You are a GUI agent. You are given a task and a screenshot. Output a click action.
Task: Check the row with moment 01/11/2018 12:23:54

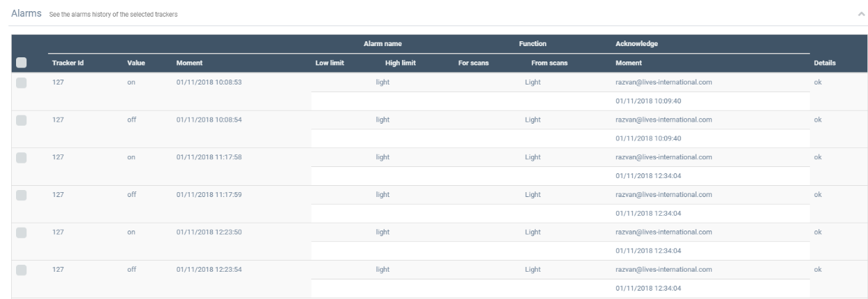click(21, 269)
